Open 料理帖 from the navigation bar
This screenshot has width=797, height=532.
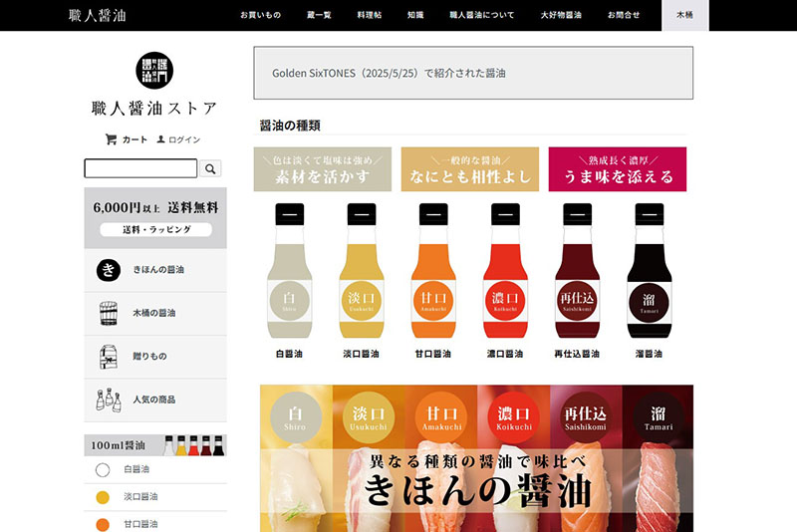point(370,15)
